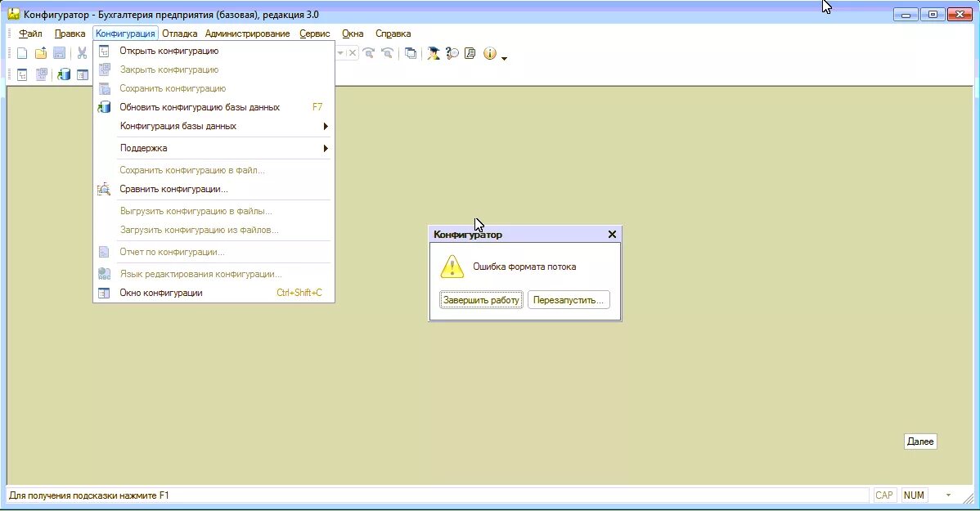Click the 1C application icon in title bar
This screenshot has height=511, width=980.
(14, 14)
